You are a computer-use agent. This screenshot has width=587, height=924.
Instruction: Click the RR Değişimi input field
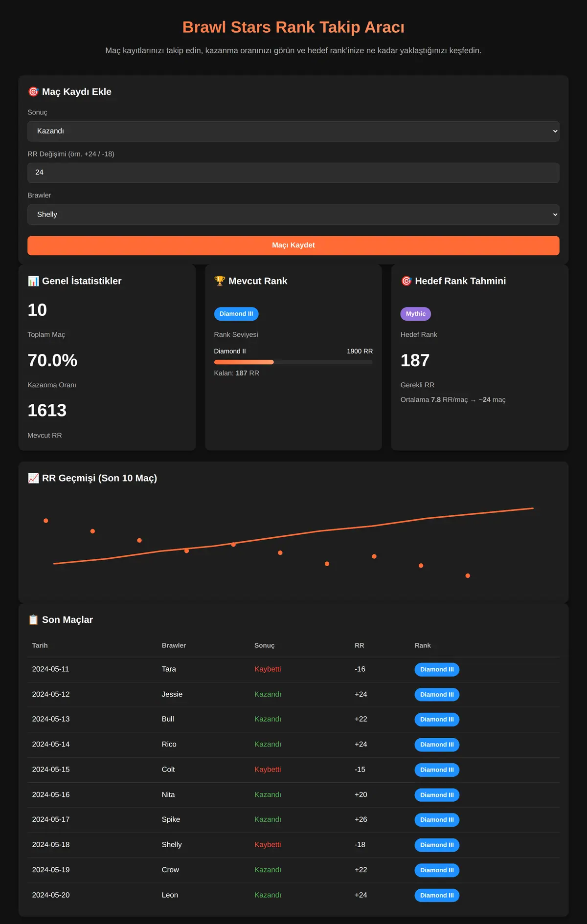(x=293, y=173)
